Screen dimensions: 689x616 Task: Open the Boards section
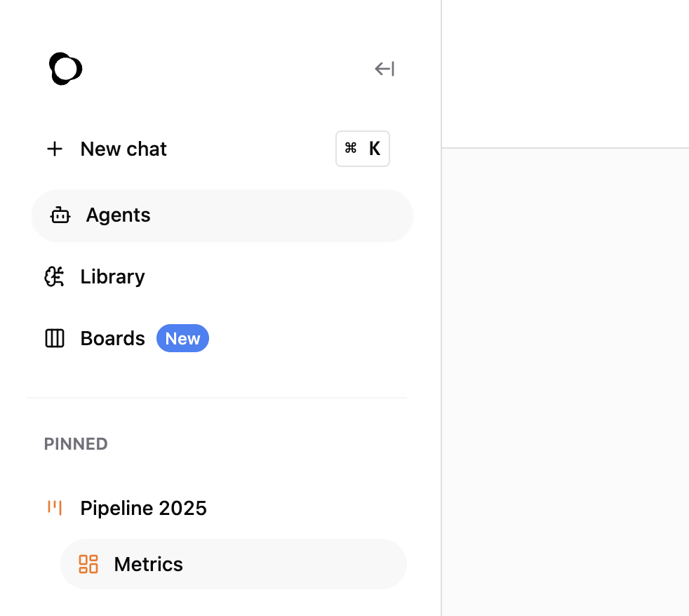point(112,338)
